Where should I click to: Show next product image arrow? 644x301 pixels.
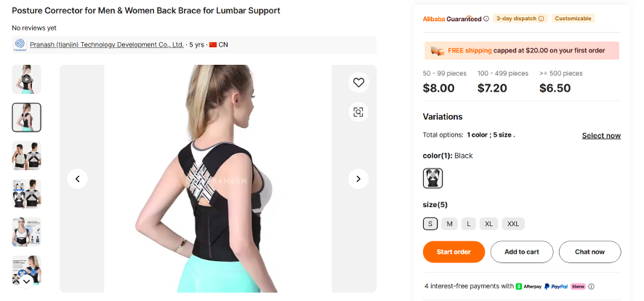[x=359, y=179]
